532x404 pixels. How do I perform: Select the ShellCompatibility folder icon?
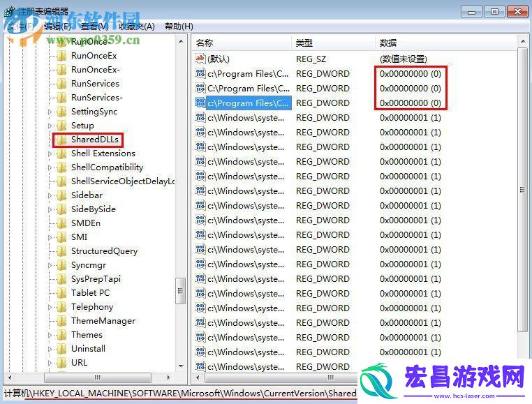coord(61,167)
